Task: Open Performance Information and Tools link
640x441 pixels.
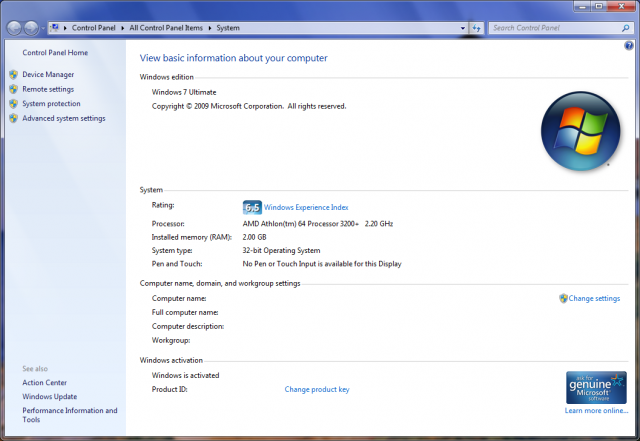Action: [x=70, y=415]
